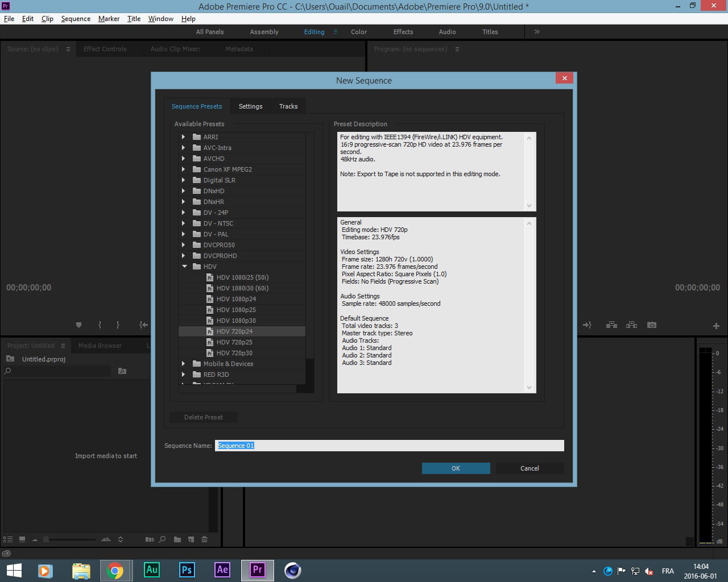Expand the Digital SLR preset folder
Image resolution: width=728 pixels, height=582 pixels.
[183, 180]
